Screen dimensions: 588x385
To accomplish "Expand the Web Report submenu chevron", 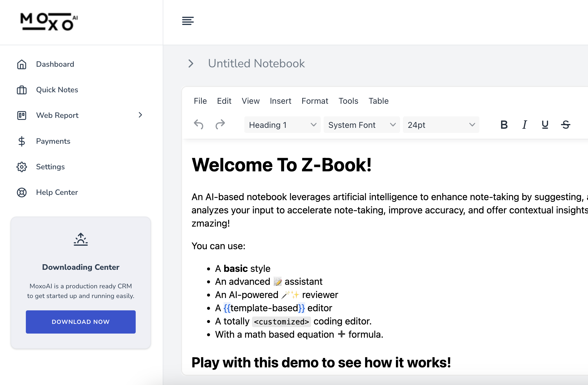I will pyautogui.click(x=140, y=115).
